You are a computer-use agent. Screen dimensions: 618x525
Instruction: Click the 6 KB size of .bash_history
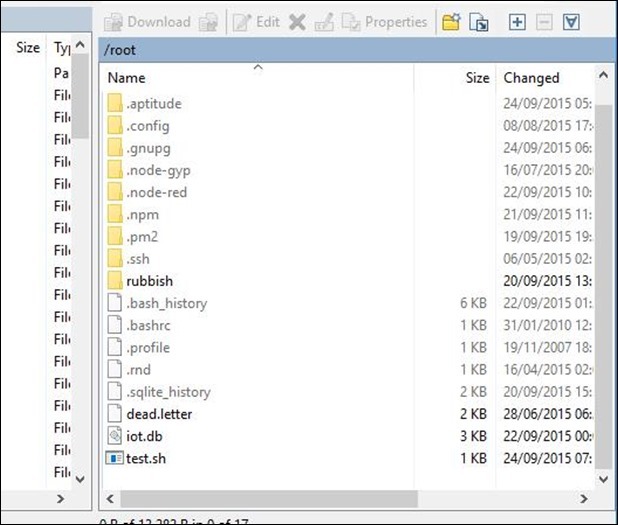473,303
